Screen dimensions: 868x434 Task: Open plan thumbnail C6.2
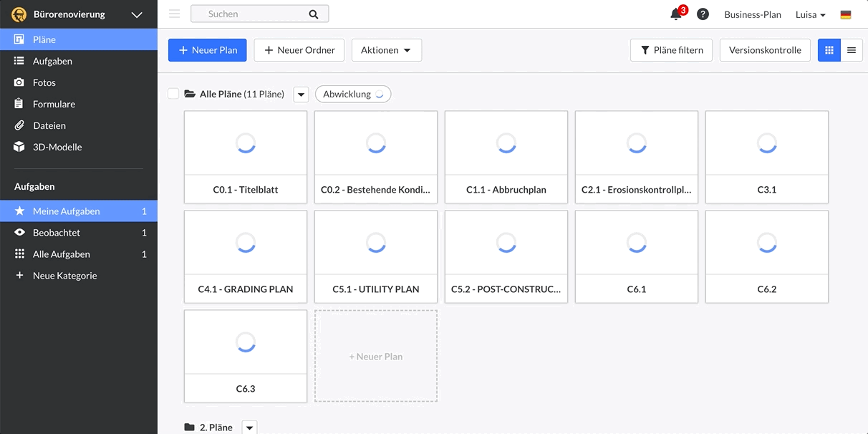(767, 256)
